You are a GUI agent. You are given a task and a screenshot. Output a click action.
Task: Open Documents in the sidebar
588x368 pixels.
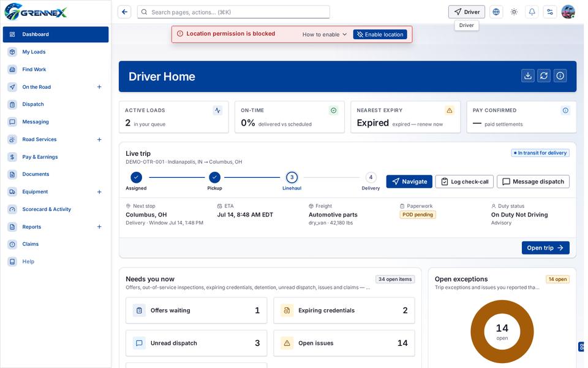(56, 174)
